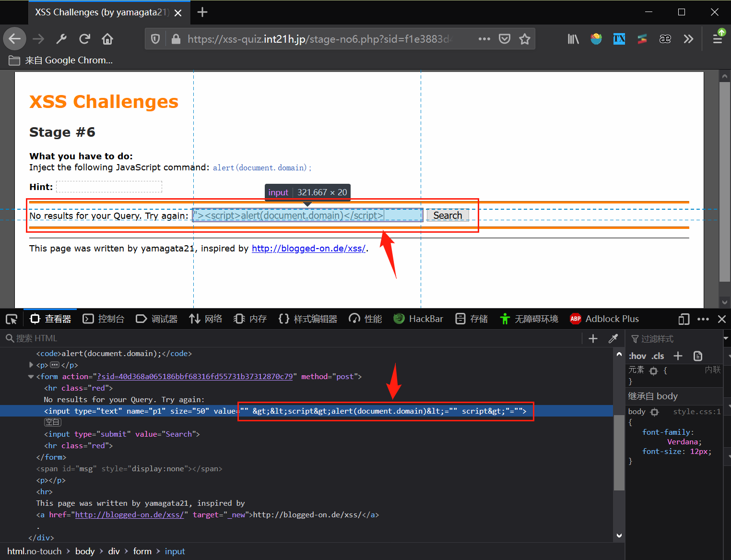This screenshot has width=731, height=560.
Task: Click the 'ae' extension icon
Action: click(665, 39)
